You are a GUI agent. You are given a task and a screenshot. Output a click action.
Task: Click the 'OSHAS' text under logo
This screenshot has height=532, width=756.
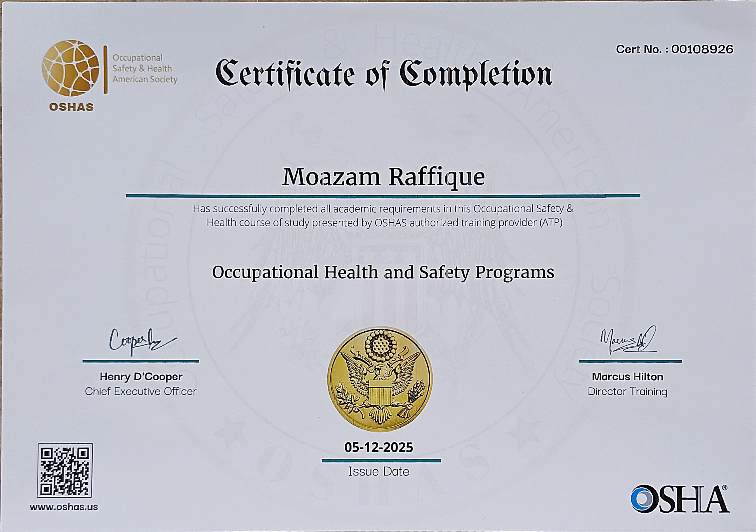point(72,107)
